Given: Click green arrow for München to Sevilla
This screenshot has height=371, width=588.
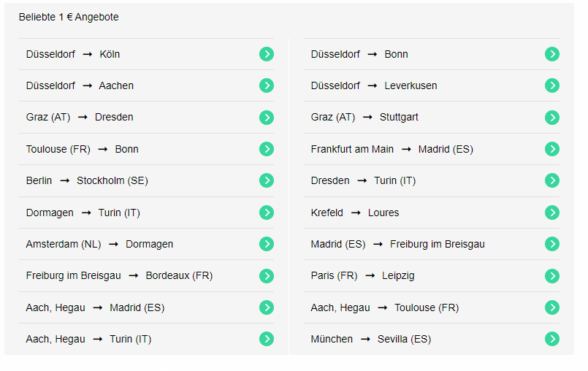Looking at the screenshot, I should pyautogui.click(x=551, y=339).
